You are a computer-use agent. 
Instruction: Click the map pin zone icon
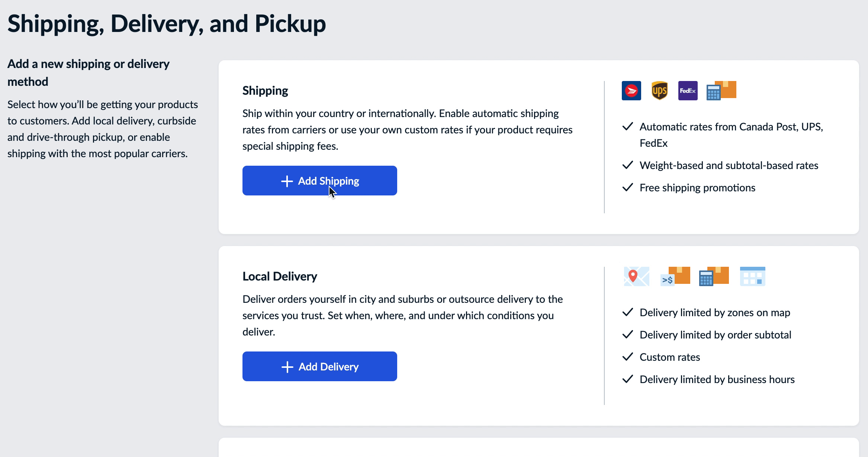point(636,276)
